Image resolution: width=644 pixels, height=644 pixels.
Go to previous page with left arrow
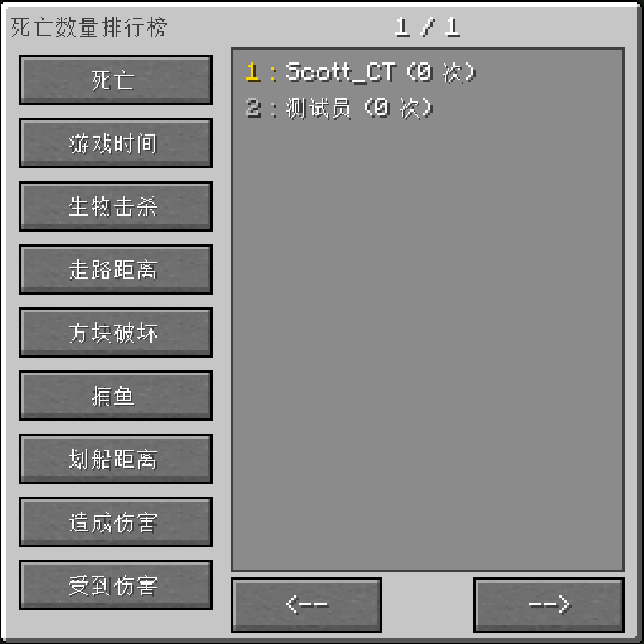click(x=306, y=605)
